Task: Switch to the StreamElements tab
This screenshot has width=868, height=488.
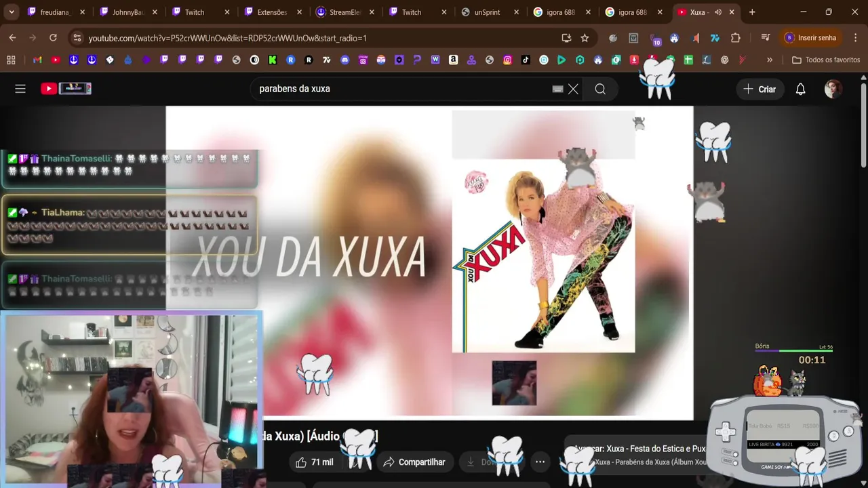Action: tap(344, 12)
